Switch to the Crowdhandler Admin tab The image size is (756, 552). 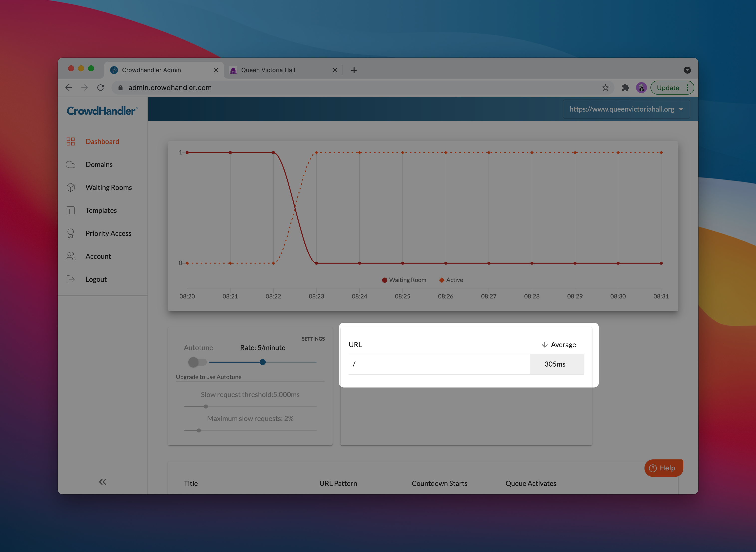[x=164, y=70]
